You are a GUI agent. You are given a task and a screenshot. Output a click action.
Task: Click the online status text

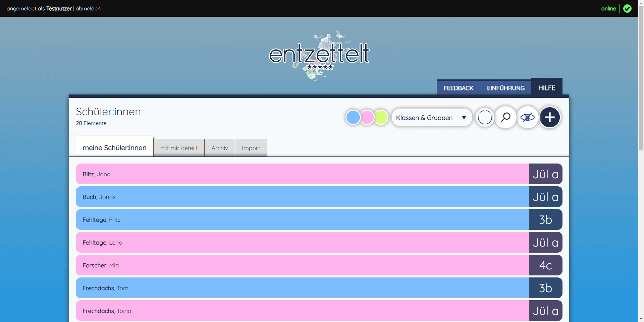click(608, 8)
